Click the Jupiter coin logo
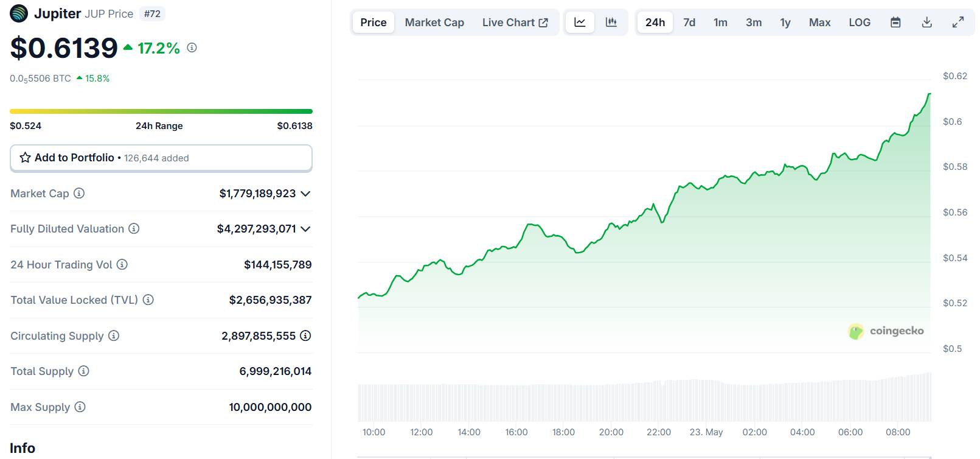This screenshot has height=459, width=980. 19,13
